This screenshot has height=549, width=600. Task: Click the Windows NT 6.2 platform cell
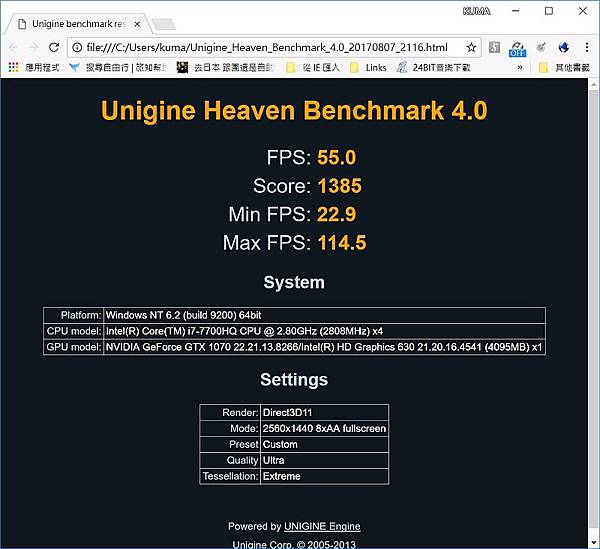point(324,315)
